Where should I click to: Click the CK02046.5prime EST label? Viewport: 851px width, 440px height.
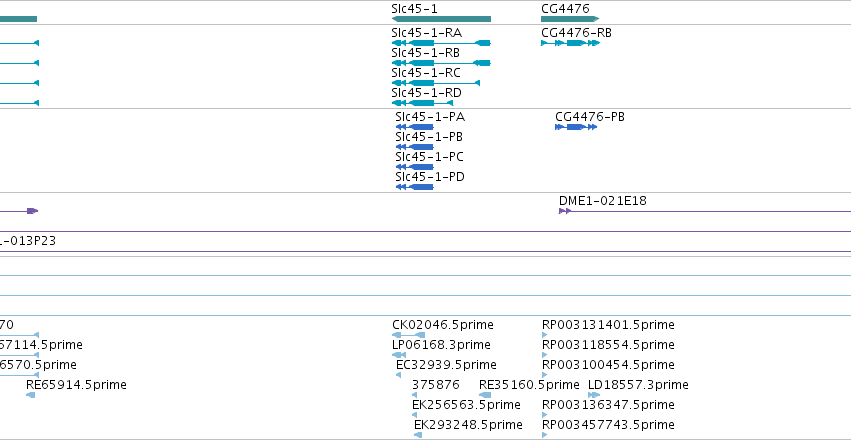coord(443,324)
